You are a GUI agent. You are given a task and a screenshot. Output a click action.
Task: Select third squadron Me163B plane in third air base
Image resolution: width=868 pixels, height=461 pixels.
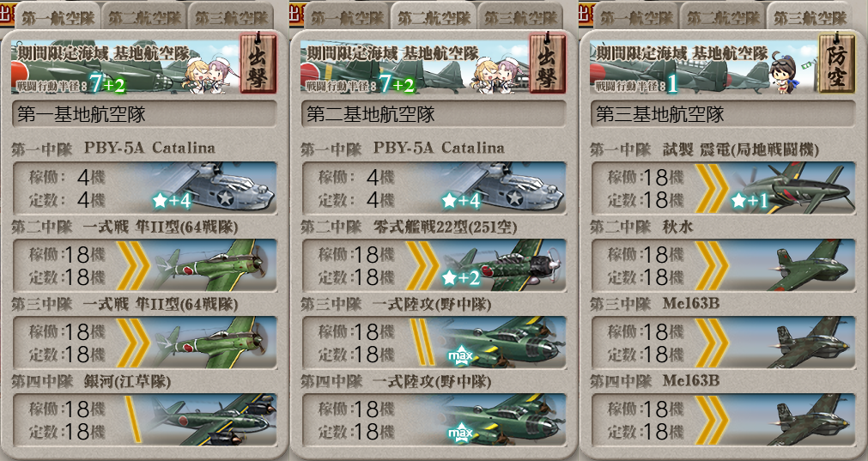coord(723,343)
